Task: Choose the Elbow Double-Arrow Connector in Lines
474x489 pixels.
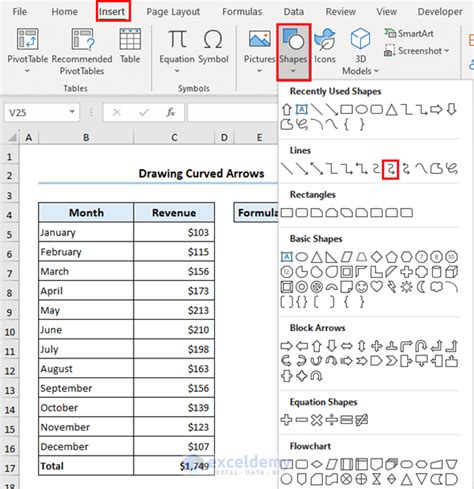Action: coord(361,169)
